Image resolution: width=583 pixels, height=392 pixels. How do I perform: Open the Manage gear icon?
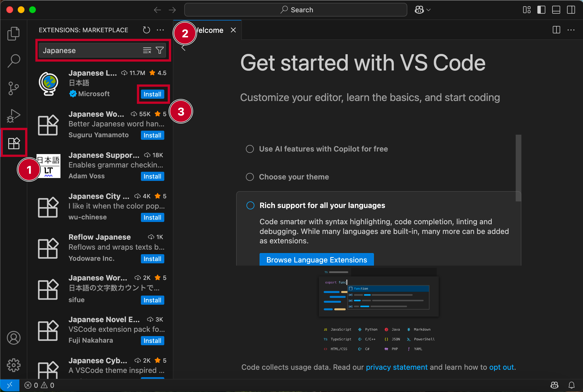13,365
